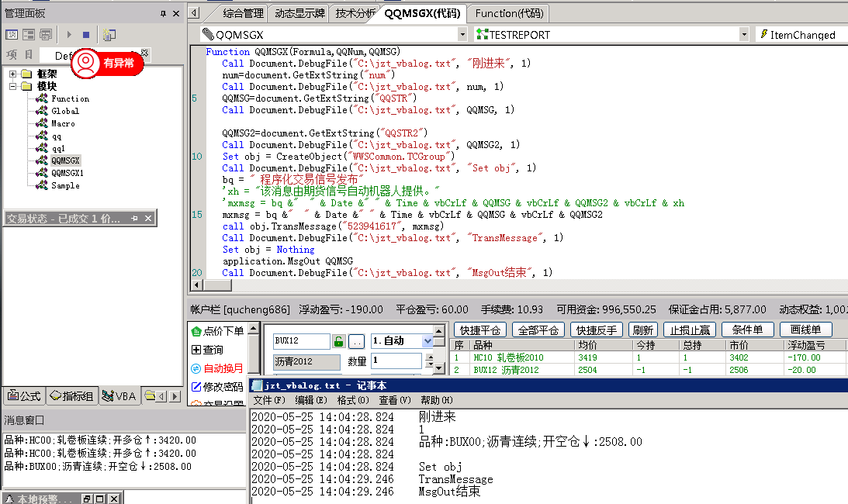This screenshot has height=504, width=848.
Task: Switch to the 公式 bottom tab
Action: [x=24, y=396]
